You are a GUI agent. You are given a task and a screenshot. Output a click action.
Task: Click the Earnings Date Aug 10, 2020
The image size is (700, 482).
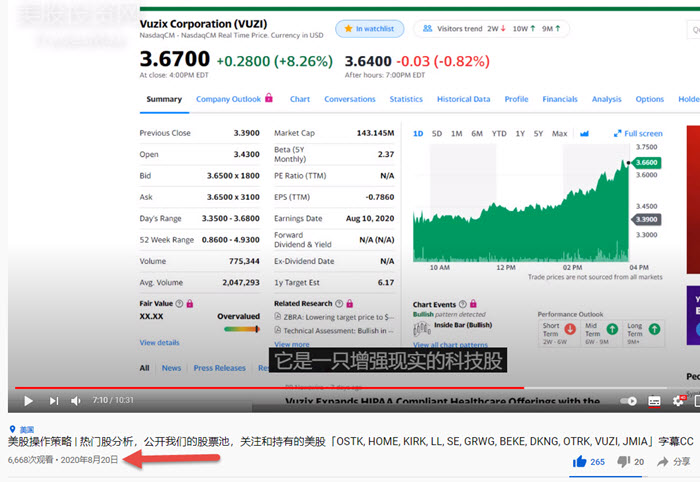tap(370, 218)
